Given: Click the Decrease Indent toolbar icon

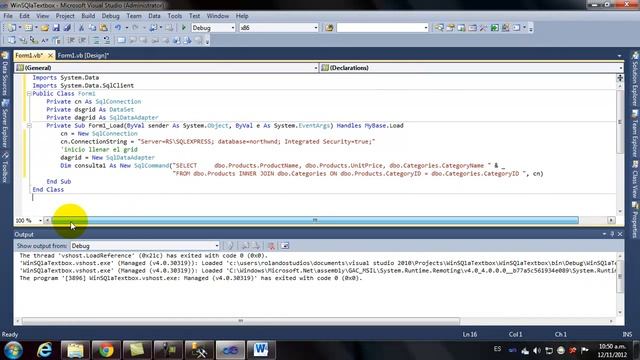Looking at the screenshot, I should click(71, 40).
